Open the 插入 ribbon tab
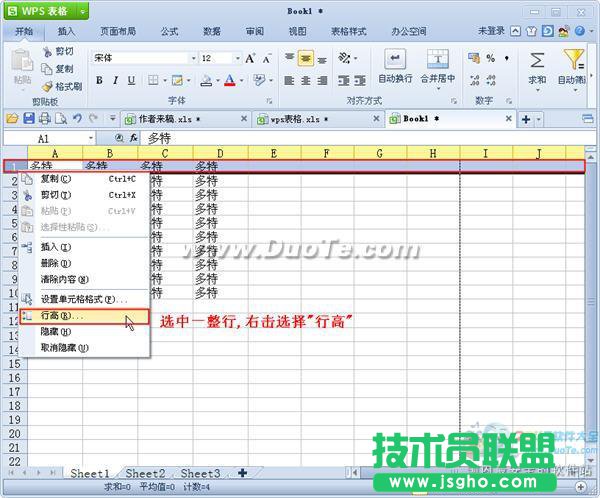The image size is (600, 498). 66,31
